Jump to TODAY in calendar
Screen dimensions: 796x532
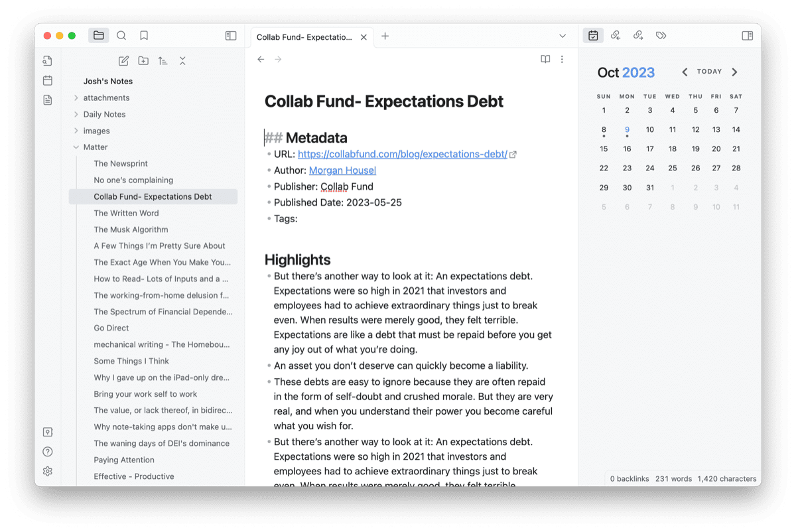(x=709, y=72)
